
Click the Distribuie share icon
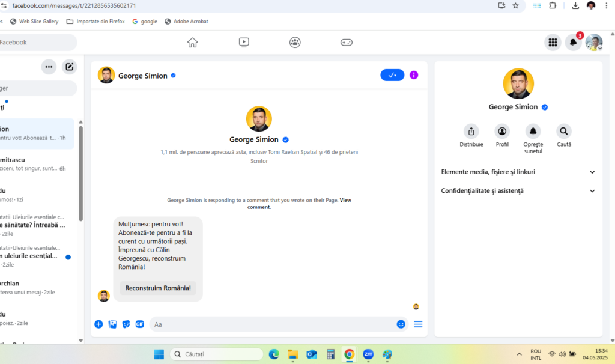tap(471, 132)
